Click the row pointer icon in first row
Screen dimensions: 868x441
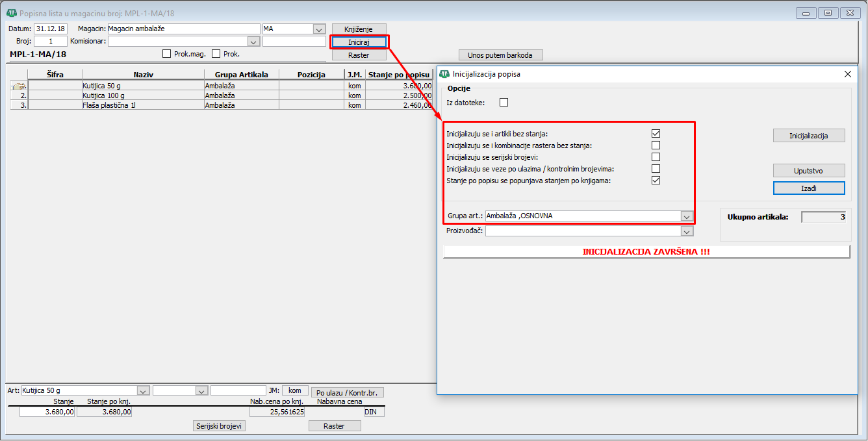pos(19,86)
